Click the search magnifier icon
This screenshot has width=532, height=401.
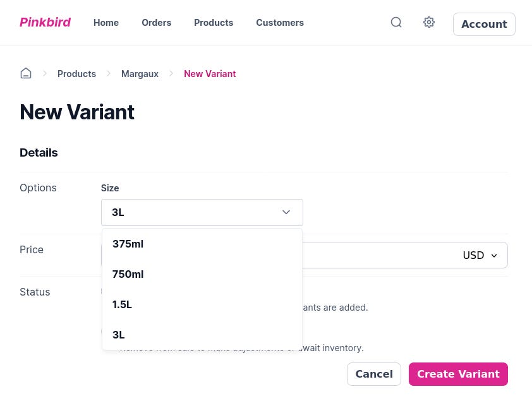[396, 23]
